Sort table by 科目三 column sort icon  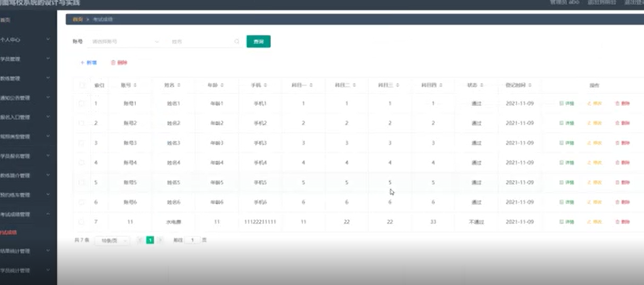point(397,85)
